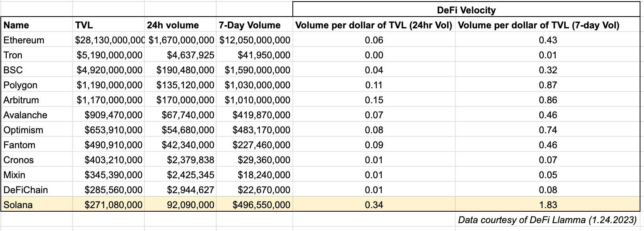Select the Ethereum name cell

(x=37, y=40)
